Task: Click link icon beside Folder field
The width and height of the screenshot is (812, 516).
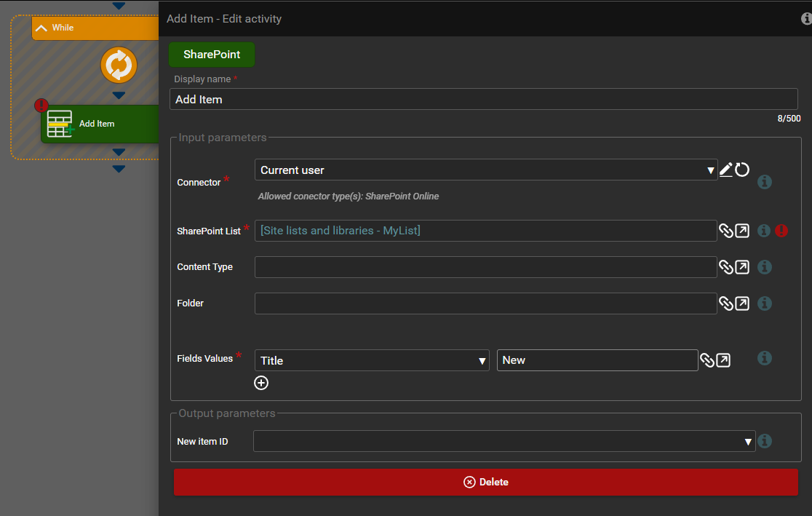Action: coord(725,303)
